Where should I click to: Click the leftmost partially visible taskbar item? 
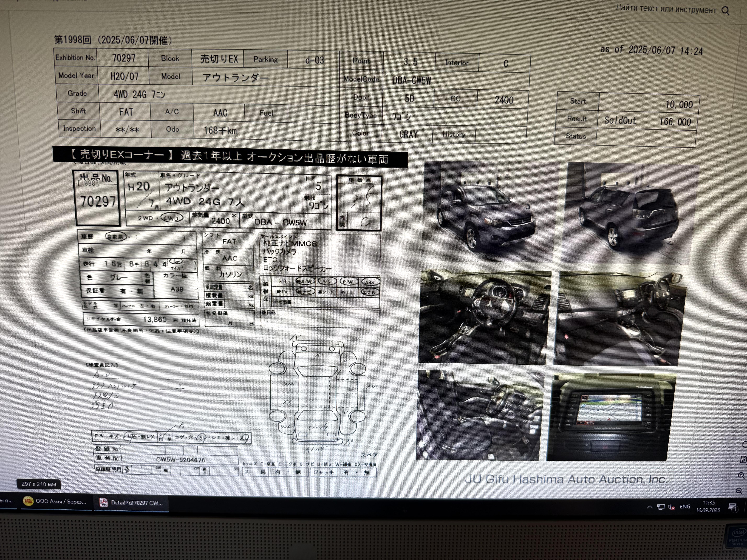point(7,501)
